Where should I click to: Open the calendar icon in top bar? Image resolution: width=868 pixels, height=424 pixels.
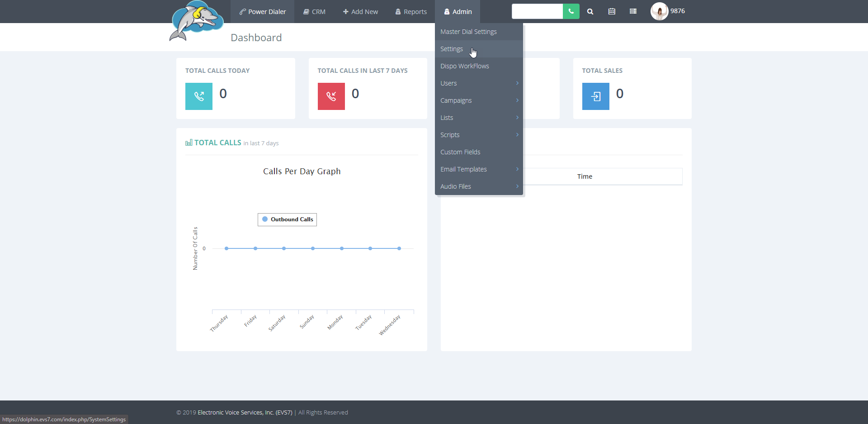612,11
